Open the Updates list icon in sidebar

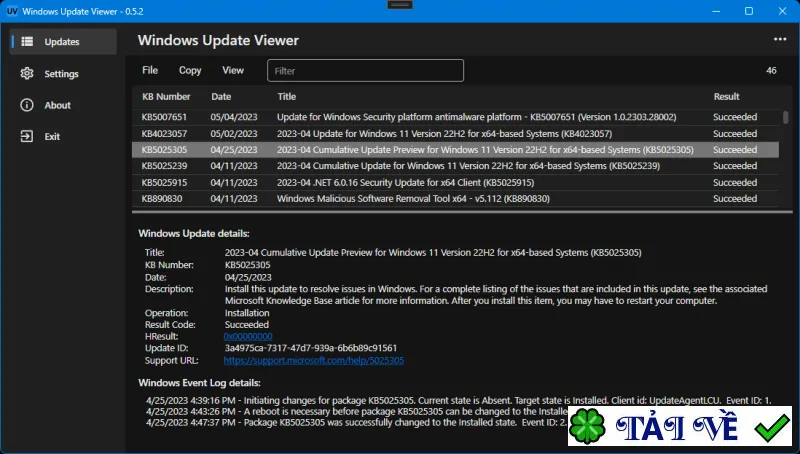[x=27, y=42]
